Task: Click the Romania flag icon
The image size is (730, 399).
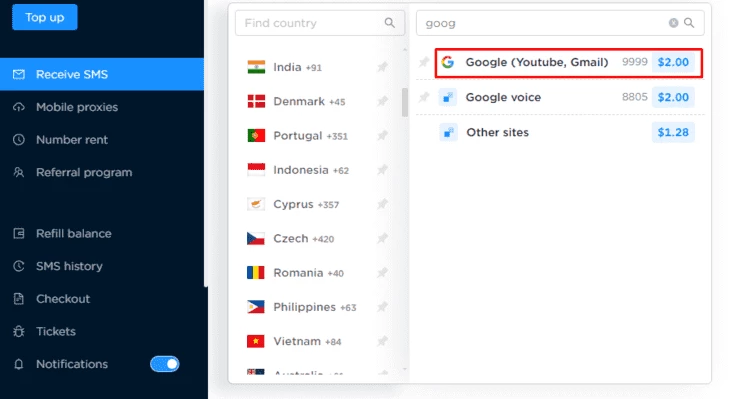Action: [256, 273]
